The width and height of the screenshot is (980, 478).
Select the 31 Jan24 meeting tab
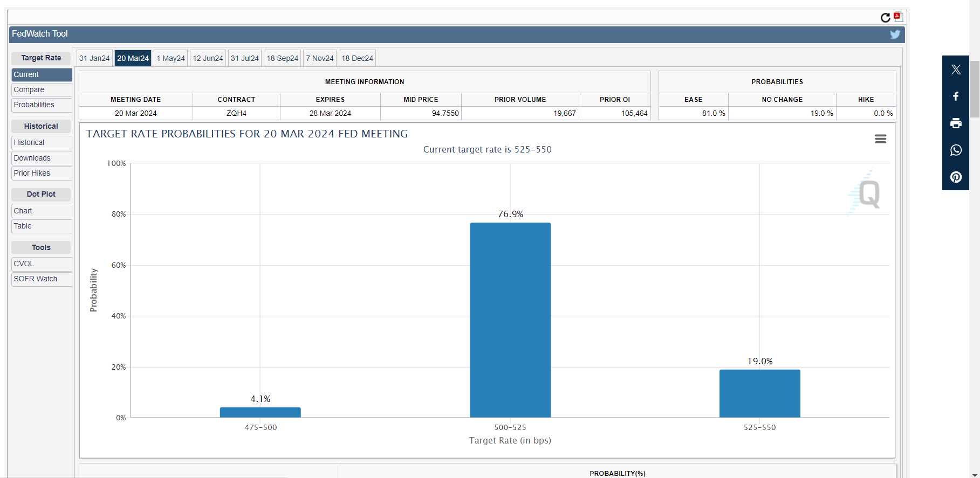pos(94,58)
